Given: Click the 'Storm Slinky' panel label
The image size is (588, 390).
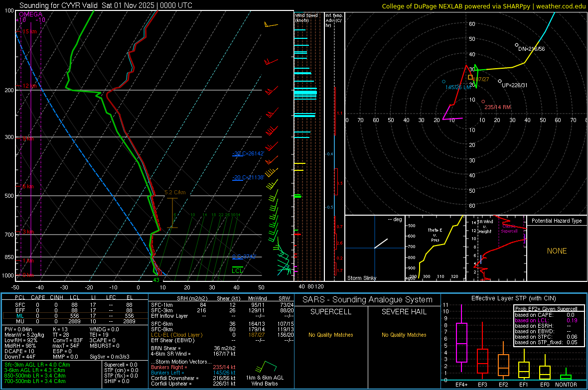Looking at the screenshot, I should click(361, 278).
